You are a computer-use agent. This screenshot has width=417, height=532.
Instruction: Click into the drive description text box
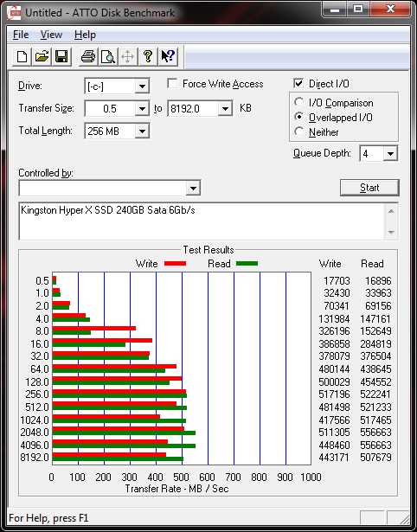202,221
